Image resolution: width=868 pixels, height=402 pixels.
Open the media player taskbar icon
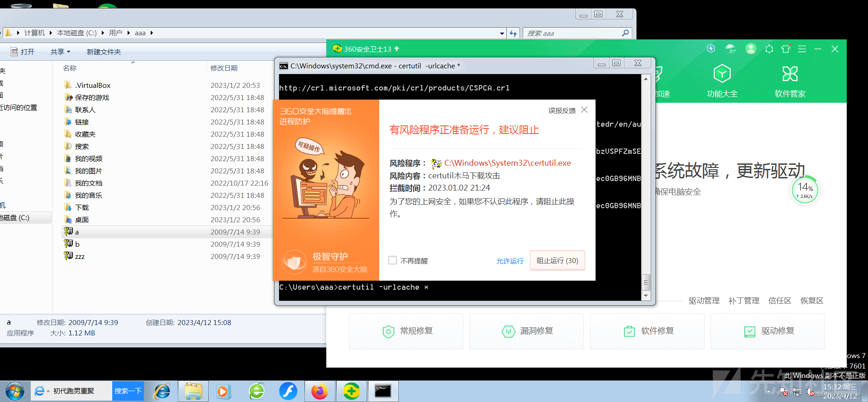[223, 391]
